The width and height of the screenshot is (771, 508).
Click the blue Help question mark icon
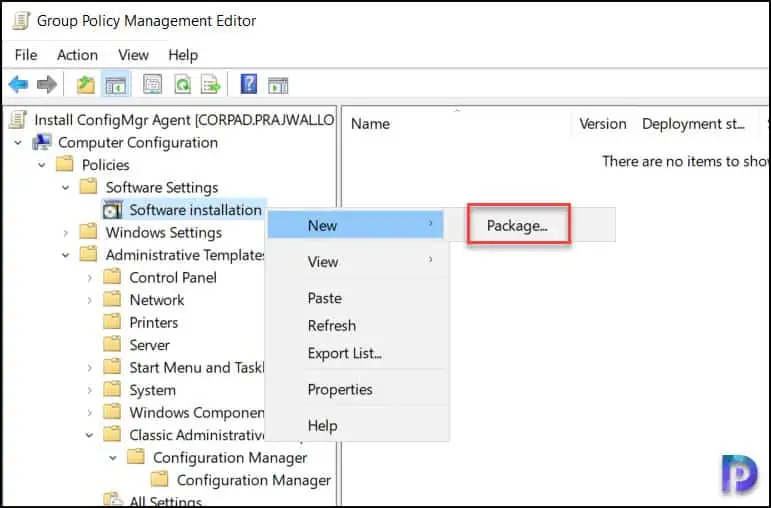249,85
